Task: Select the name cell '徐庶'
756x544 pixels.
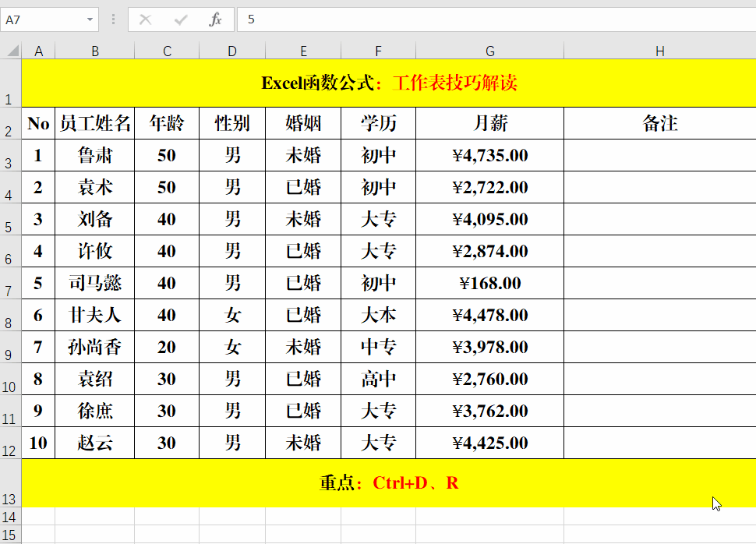Action: coord(95,411)
